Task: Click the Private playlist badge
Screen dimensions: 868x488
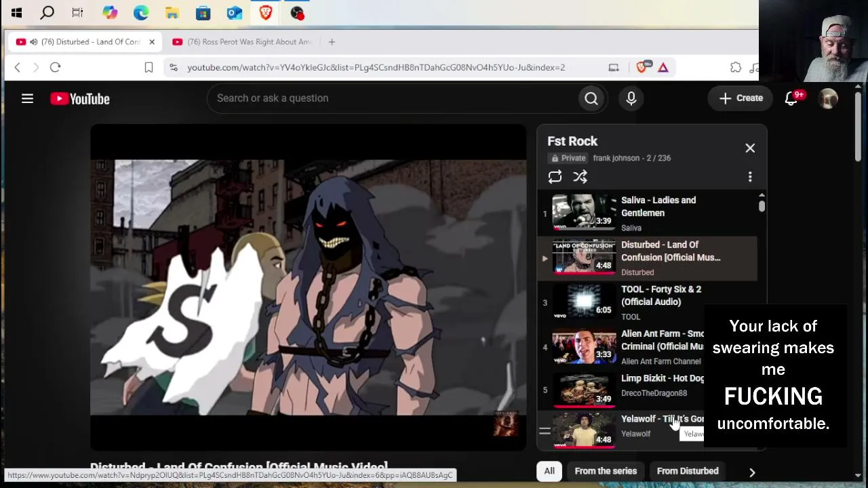Action: click(x=568, y=158)
